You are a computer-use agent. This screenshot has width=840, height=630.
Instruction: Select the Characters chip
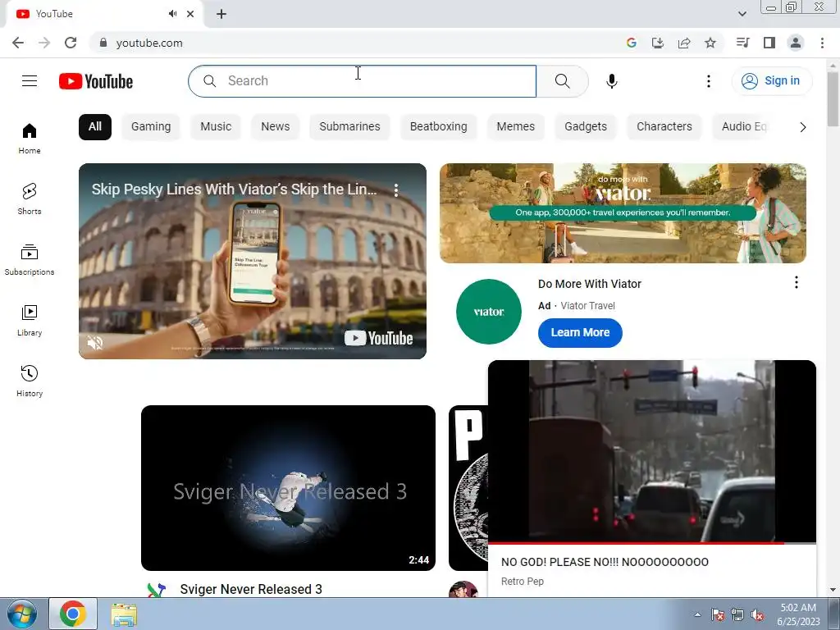(664, 127)
